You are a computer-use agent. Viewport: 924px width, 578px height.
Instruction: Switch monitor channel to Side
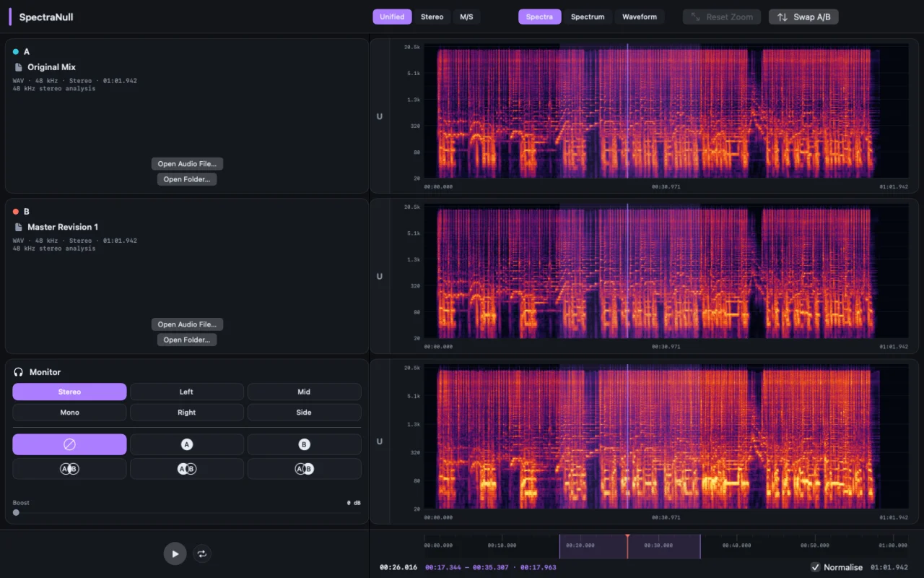coord(304,413)
